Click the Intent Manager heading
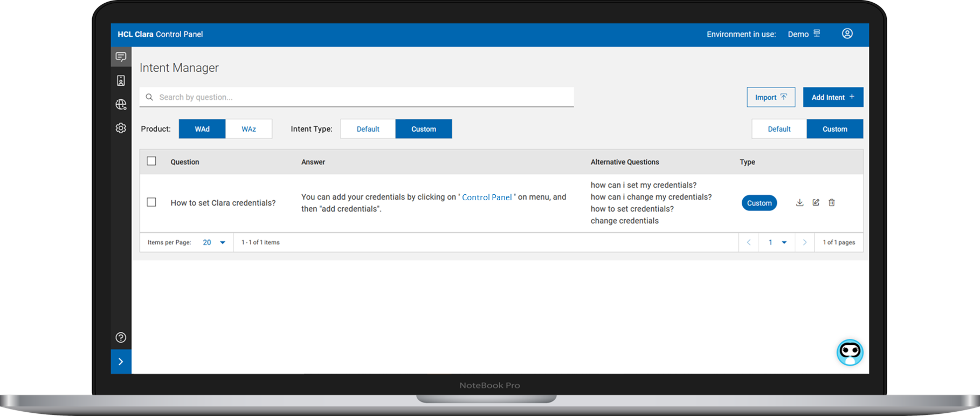 coord(179,67)
